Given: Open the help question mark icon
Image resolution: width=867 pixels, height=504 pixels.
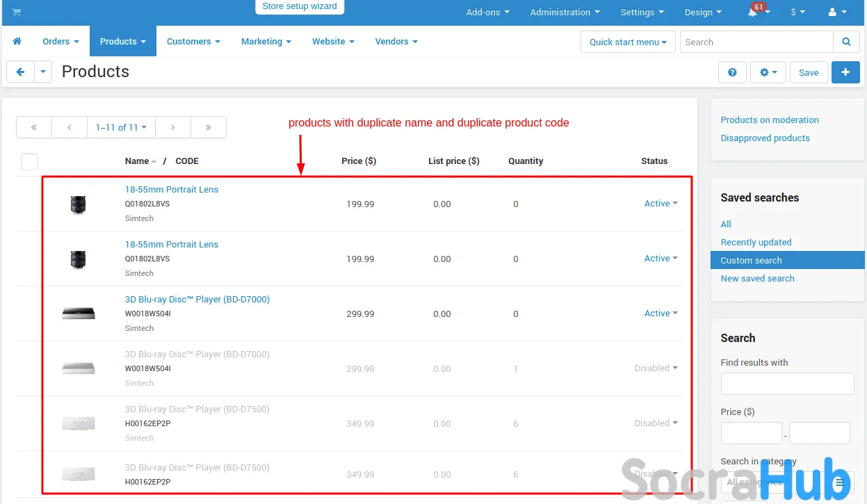Looking at the screenshot, I should (x=732, y=72).
